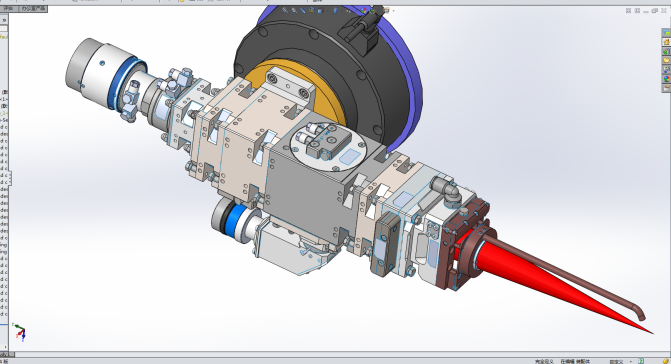Activate the Section View icon

(312, 10)
